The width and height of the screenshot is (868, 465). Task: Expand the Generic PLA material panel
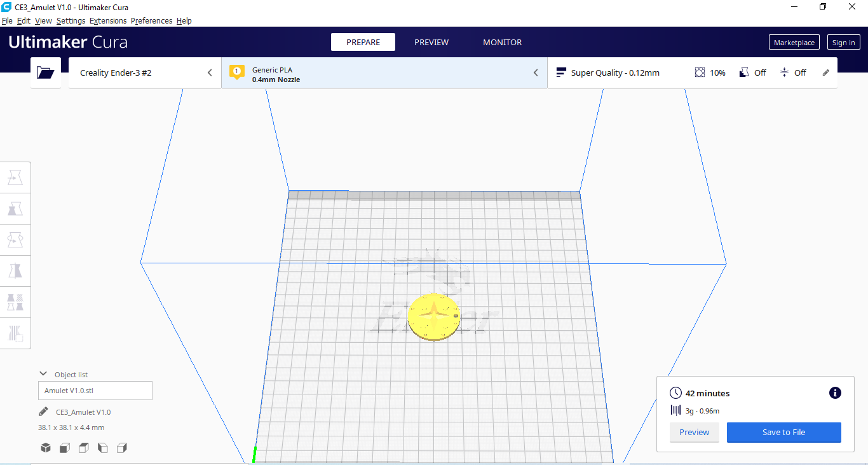(384, 73)
